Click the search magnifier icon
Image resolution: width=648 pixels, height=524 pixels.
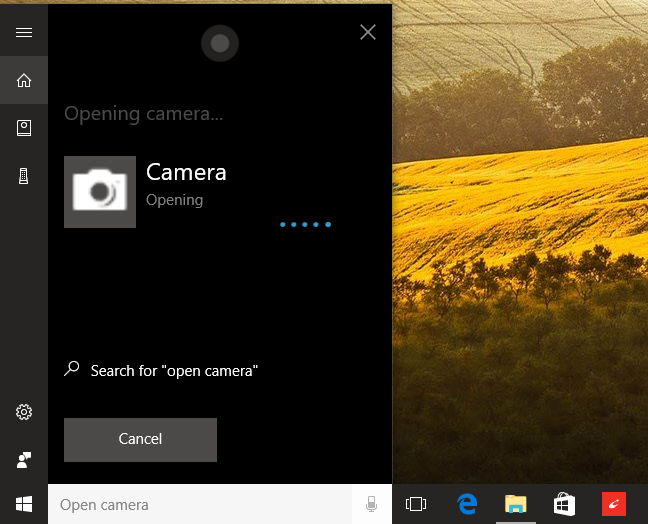(72, 369)
